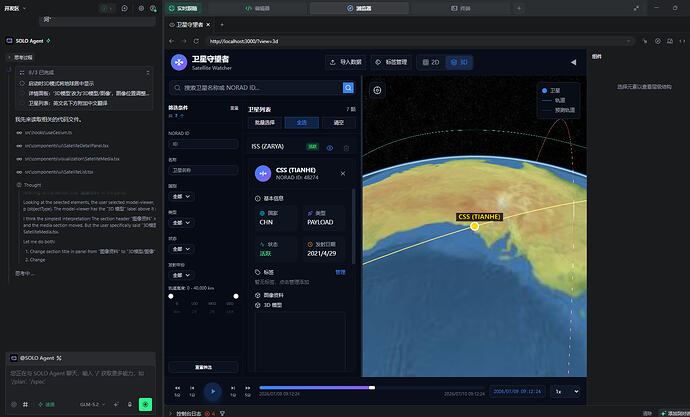Reload the page with browser refresh icon

point(196,41)
